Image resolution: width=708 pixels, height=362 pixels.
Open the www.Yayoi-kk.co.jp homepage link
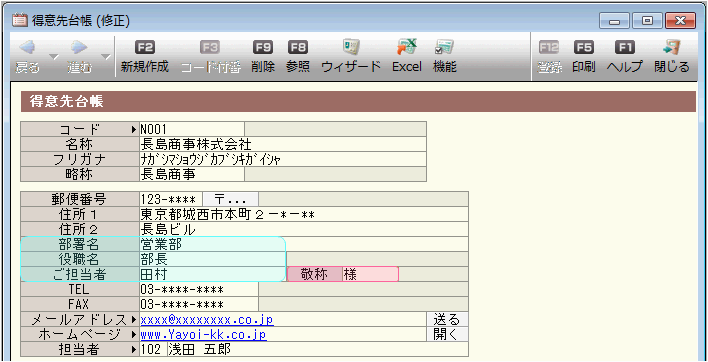coord(203,334)
